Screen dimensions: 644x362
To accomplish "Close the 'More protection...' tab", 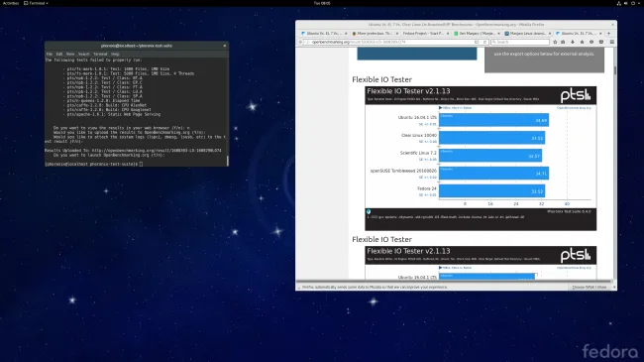I will (396, 34).
